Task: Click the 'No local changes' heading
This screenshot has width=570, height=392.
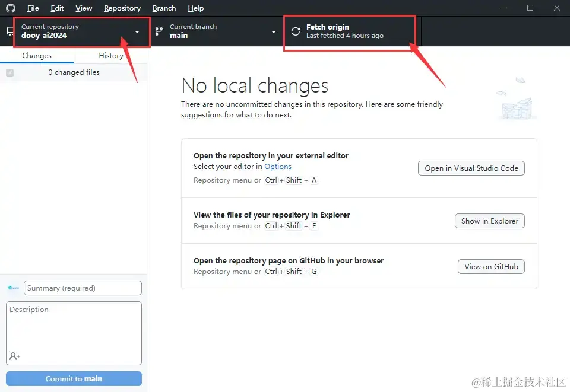Action: point(255,86)
